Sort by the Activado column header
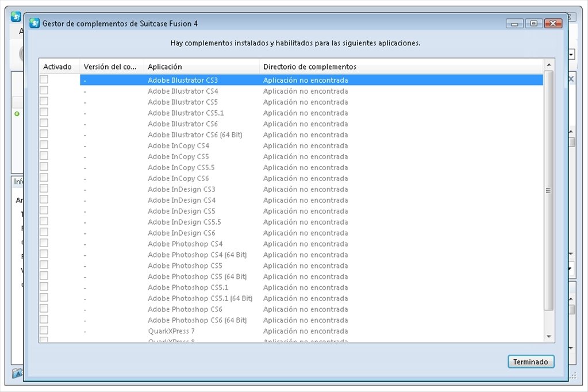Screen dimensions: 588x392 coord(59,67)
